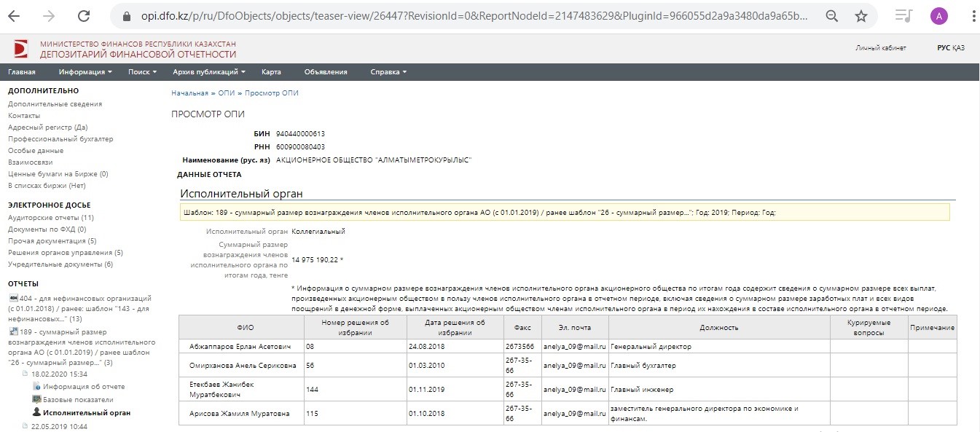Image resolution: width=980 pixels, height=432 pixels.
Task: Select Исполнительный орган tree item
Action: [x=87, y=413]
